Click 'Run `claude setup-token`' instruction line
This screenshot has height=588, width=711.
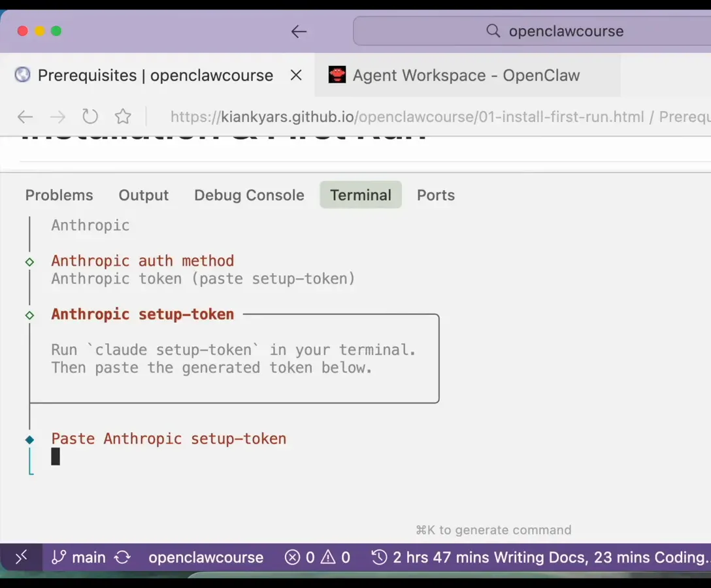tap(233, 350)
